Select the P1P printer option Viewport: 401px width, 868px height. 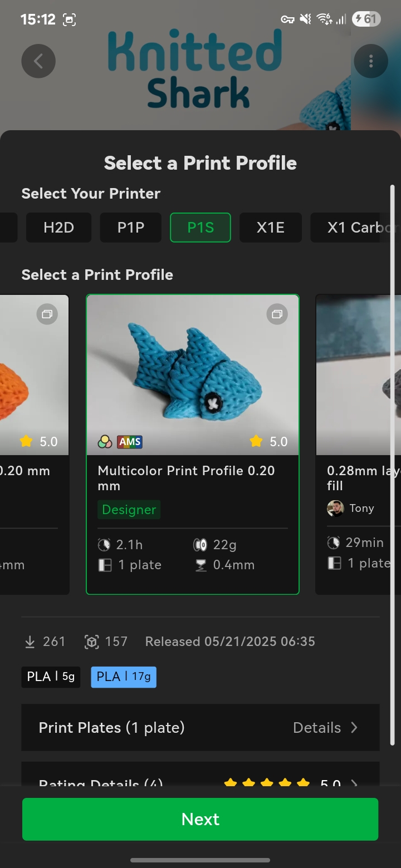coord(130,228)
